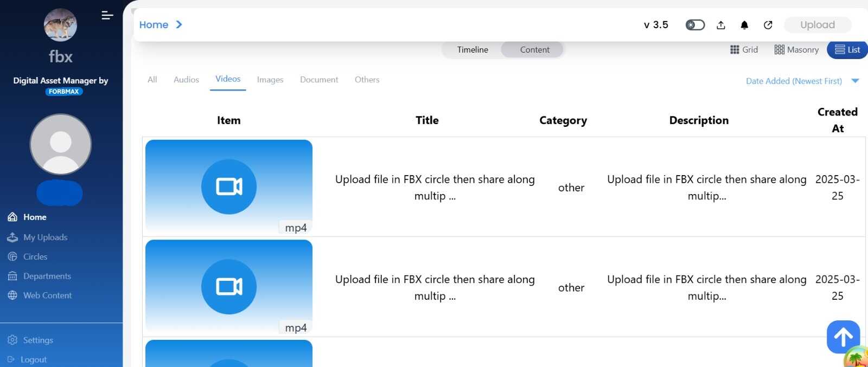This screenshot has width=868, height=367.
Task: Select the Content toggle option
Action: coord(534,50)
